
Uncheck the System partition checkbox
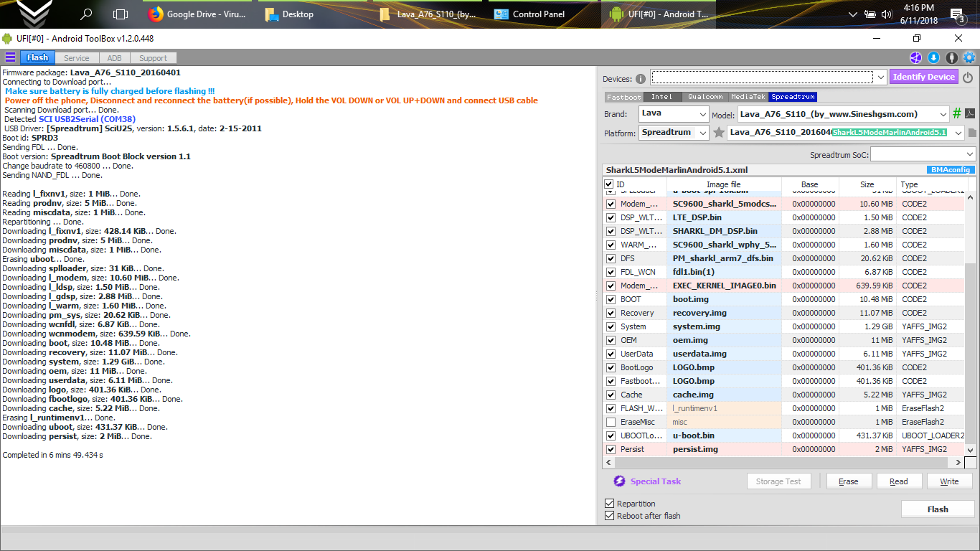pyautogui.click(x=611, y=326)
